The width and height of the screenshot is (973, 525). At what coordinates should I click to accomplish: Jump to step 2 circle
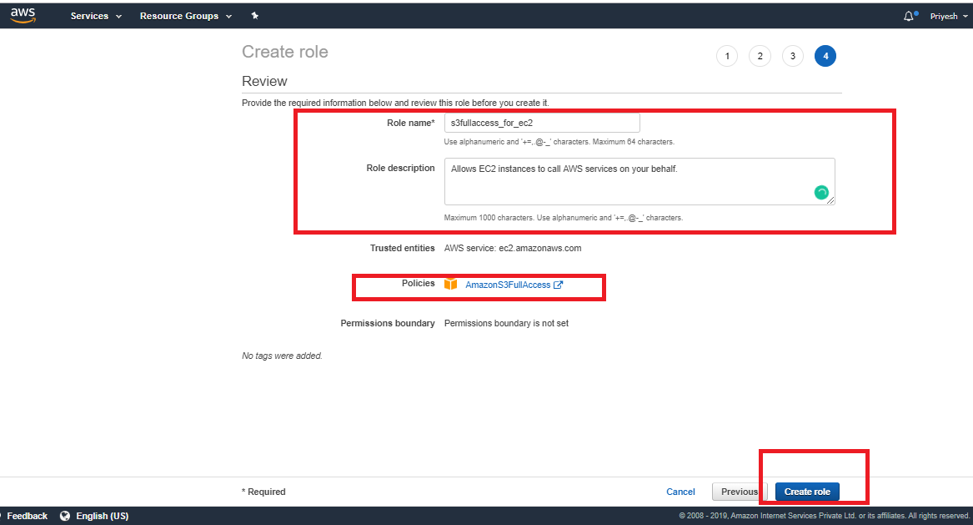click(759, 56)
